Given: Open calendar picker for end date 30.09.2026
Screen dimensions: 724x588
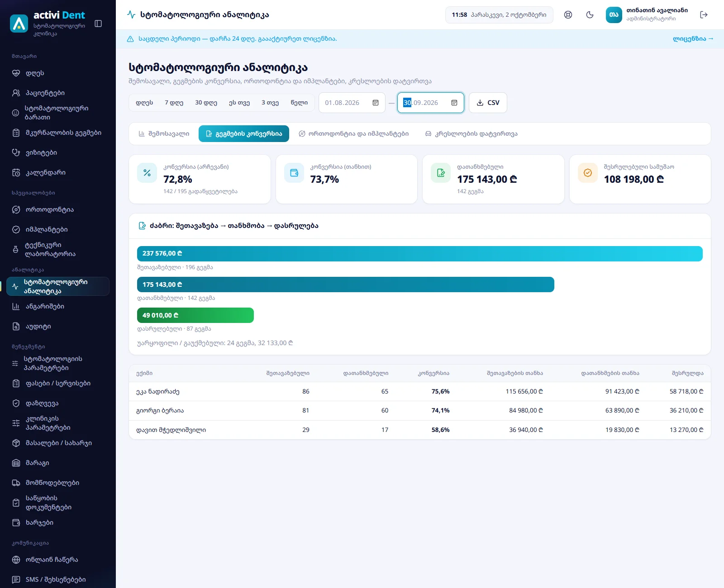Looking at the screenshot, I should 454,103.
